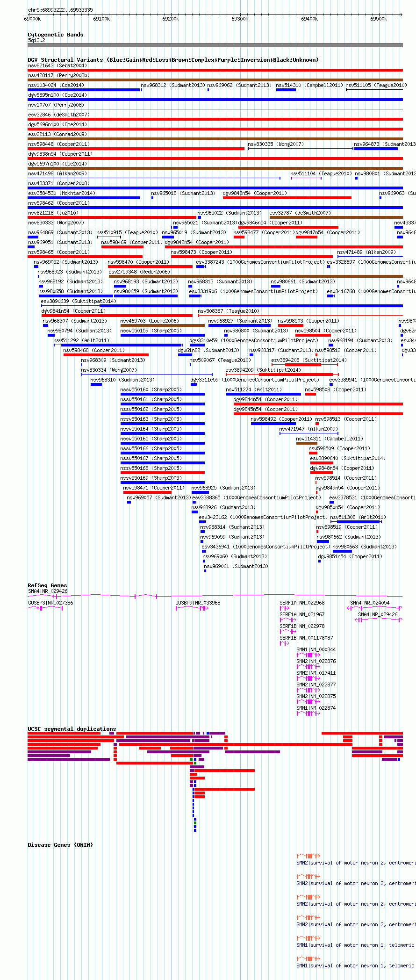Screen dimensions: 416x980
Task: Select gene SMN1|NM_022874
Action: click(x=316, y=708)
